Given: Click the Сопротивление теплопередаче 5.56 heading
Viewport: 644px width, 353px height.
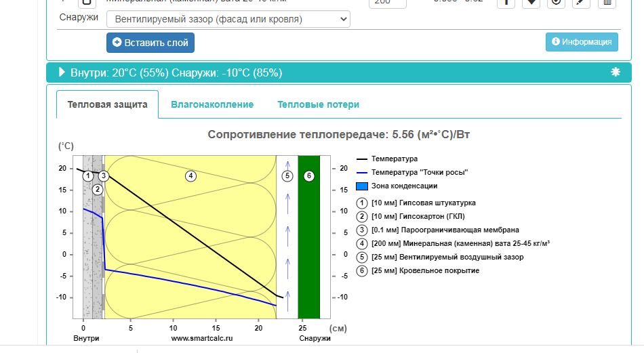Looking at the screenshot, I should click(x=338, y=135).
